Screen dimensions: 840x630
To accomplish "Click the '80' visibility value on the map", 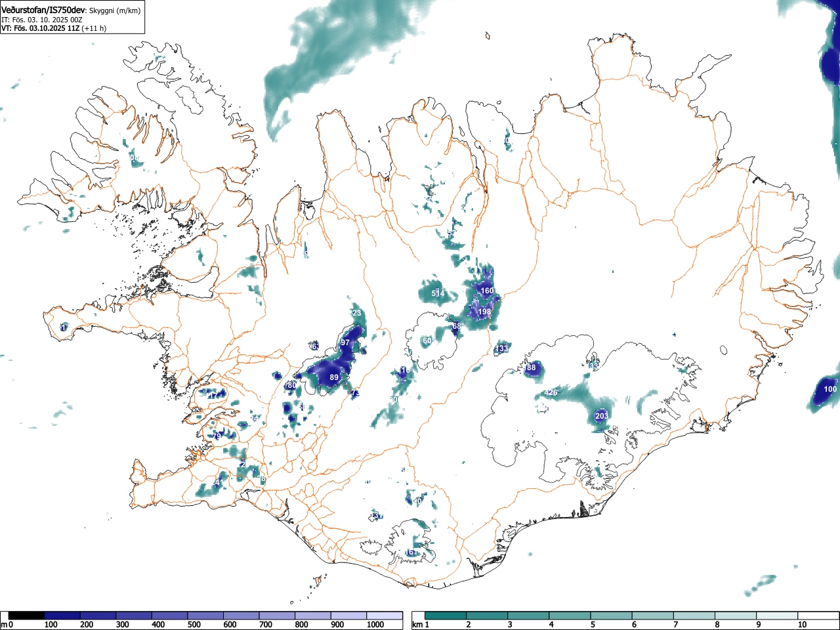I will click(292, 385).
